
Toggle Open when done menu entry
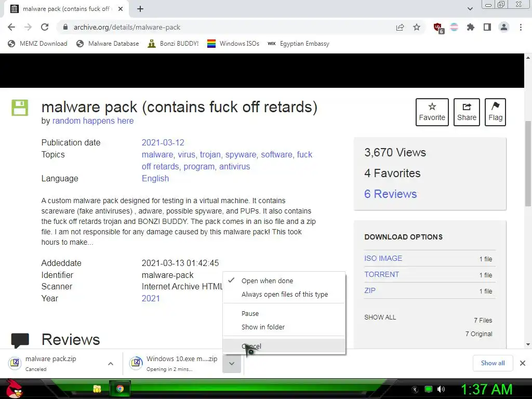284,281
